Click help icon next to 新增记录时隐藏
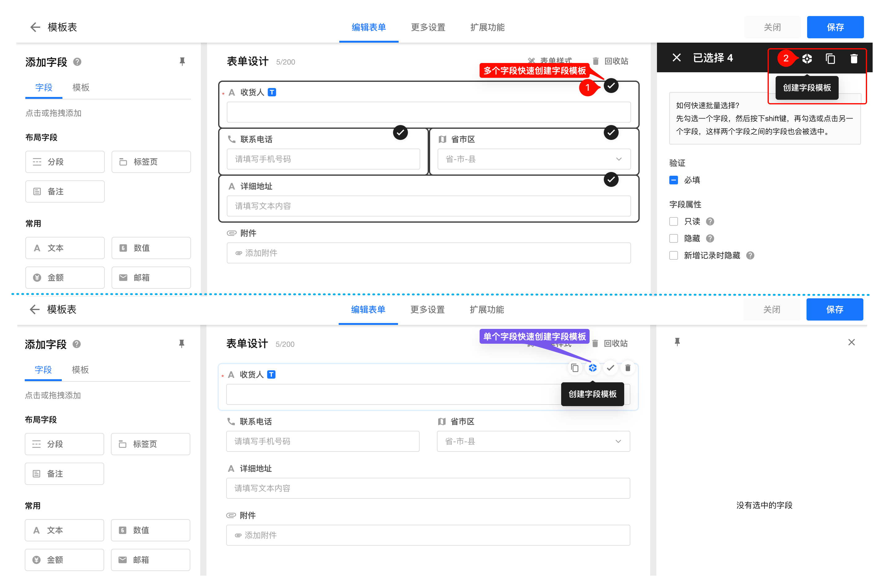Image resolution: width=885 pixels, height=588 pixels. 750,255
